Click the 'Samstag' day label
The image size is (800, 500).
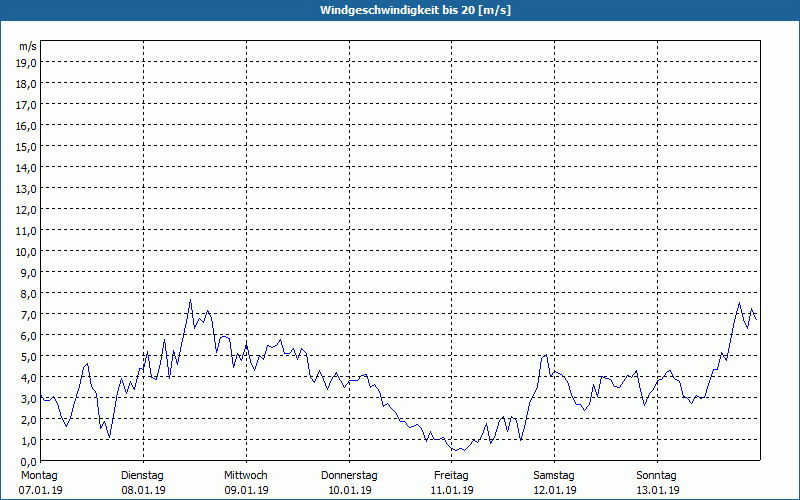554,476
